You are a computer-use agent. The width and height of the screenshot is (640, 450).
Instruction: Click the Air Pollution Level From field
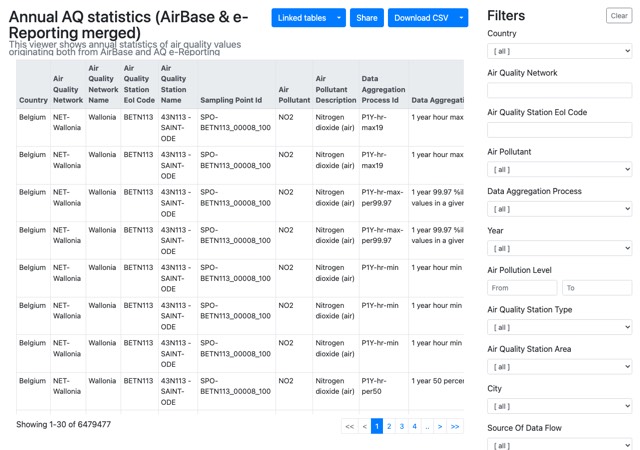pyautogui.click(x=522, y=288)
